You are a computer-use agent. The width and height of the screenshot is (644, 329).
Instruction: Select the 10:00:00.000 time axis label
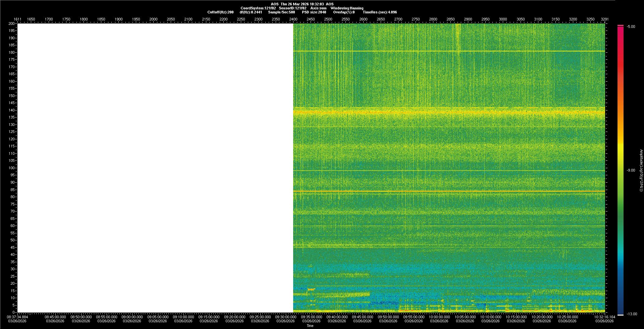[439, 317]
